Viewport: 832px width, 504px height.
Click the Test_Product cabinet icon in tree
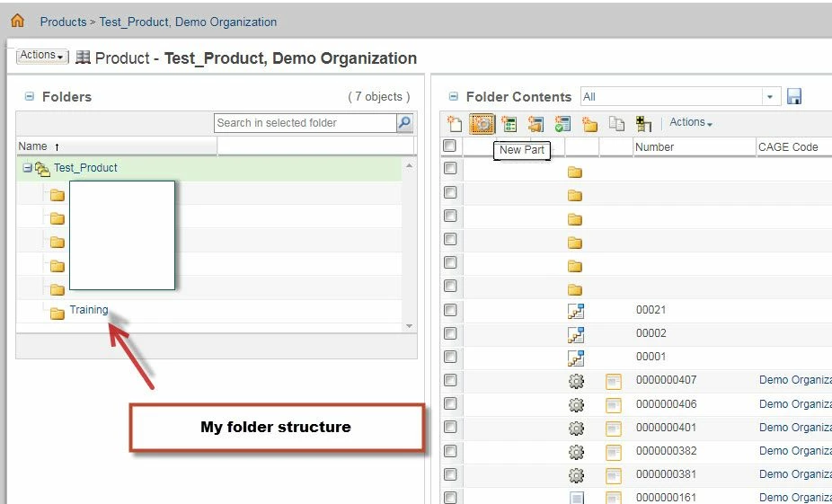click(43, 169)
